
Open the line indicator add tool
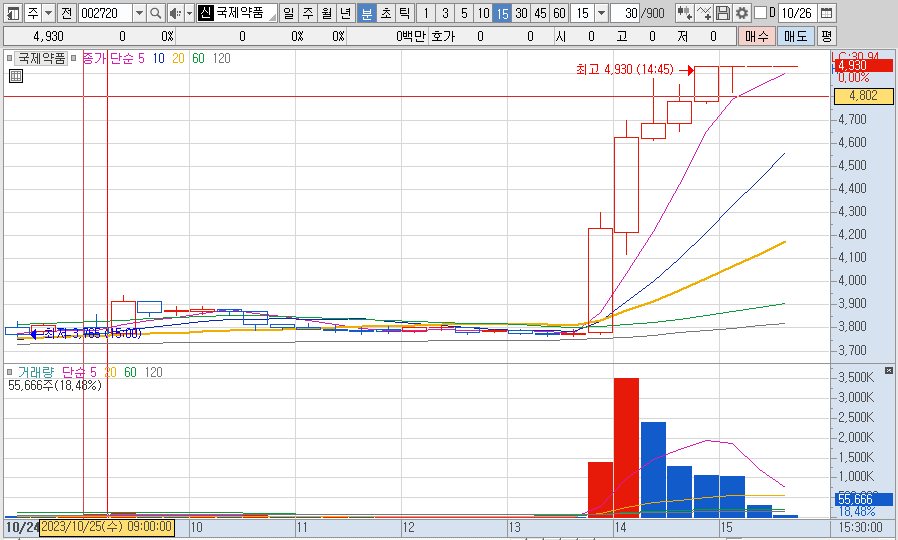(x=704, y=13)
